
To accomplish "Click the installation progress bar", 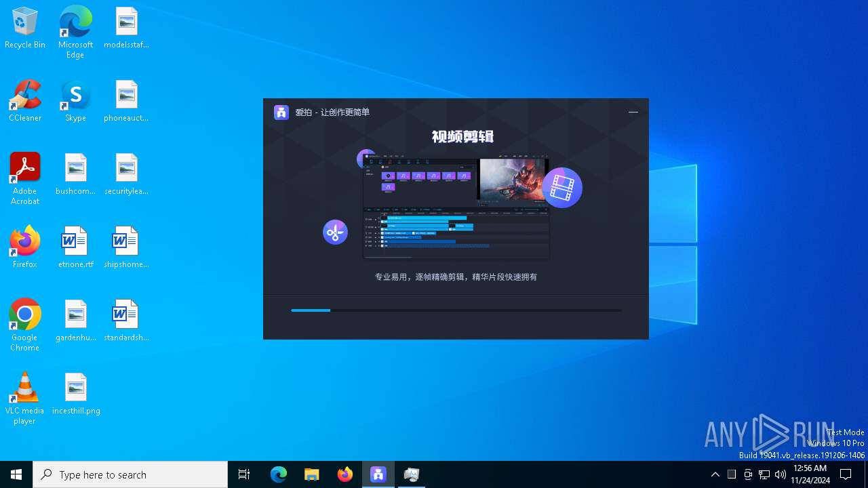I will tap(456, 310).
